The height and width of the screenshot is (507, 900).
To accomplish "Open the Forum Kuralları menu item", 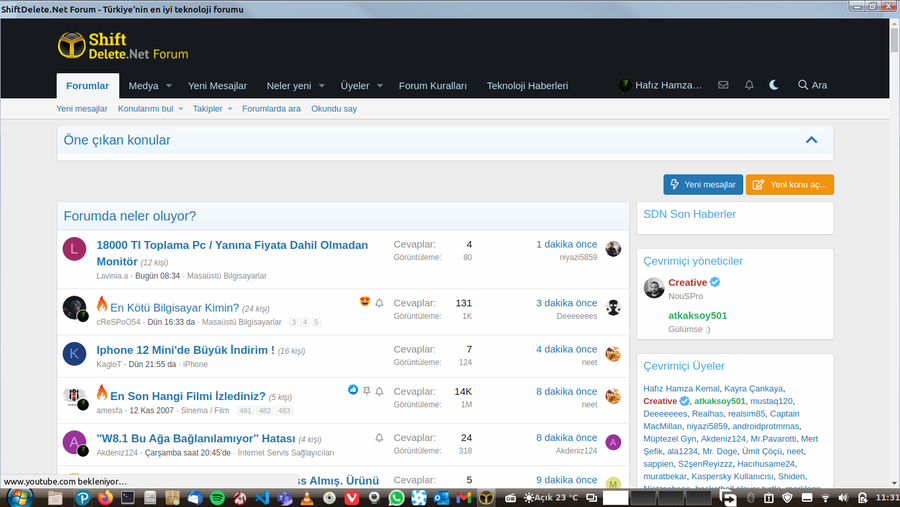I will click(433, 86).
